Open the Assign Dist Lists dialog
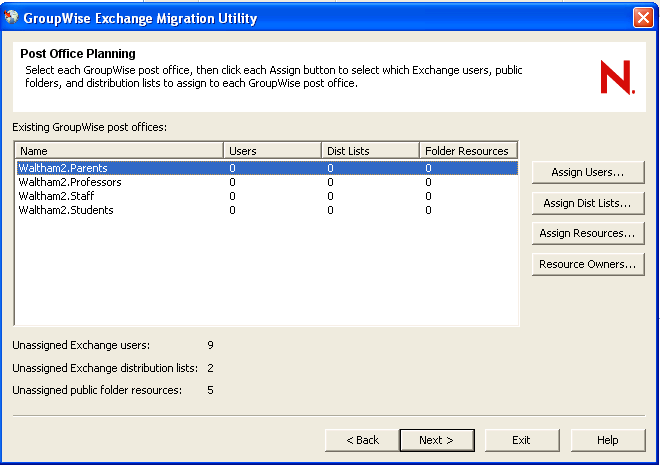Viewport: 660px width, 465px height. pos(588,203)
